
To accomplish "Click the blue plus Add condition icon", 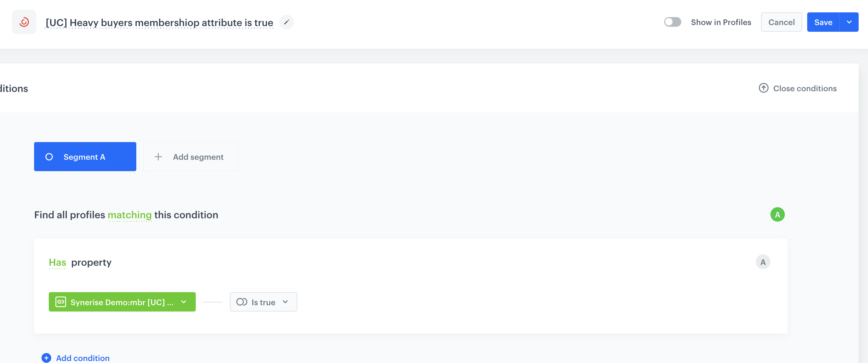I will click(46, 358).
